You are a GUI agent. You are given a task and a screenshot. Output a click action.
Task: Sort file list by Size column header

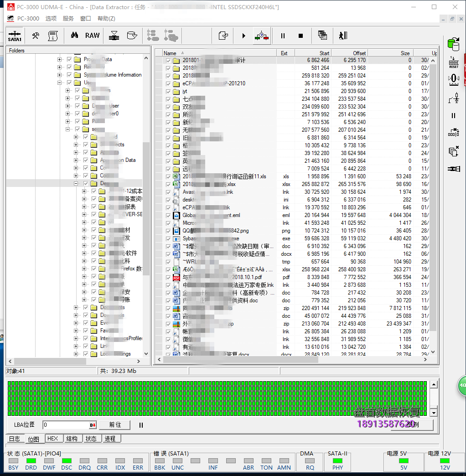[x=404, y=53]
